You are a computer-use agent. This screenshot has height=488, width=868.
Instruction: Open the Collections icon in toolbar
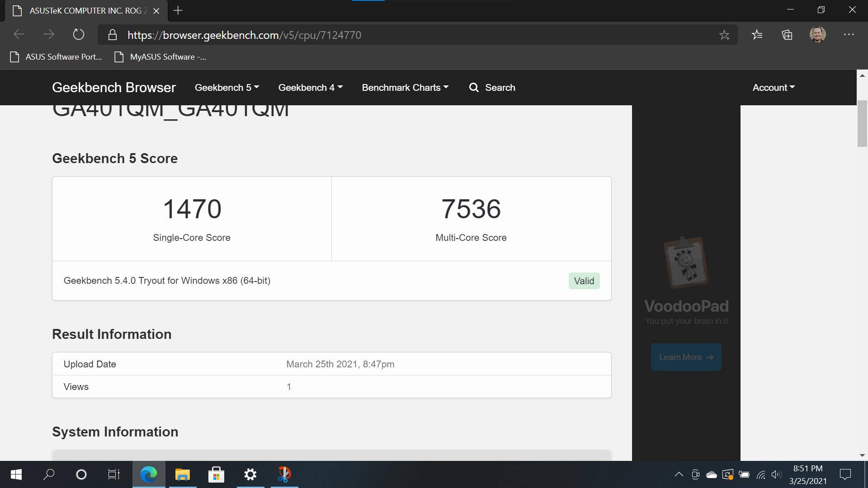click(x=787, y=35)
